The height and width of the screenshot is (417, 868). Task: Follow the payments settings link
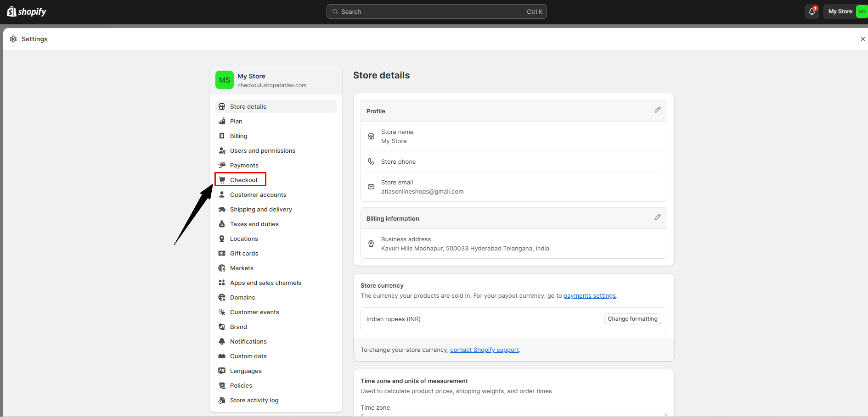(589, 296)
